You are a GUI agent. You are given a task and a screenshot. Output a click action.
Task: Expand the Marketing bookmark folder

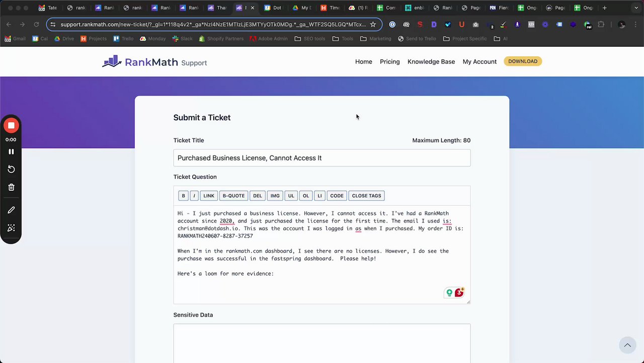point(376,38)
